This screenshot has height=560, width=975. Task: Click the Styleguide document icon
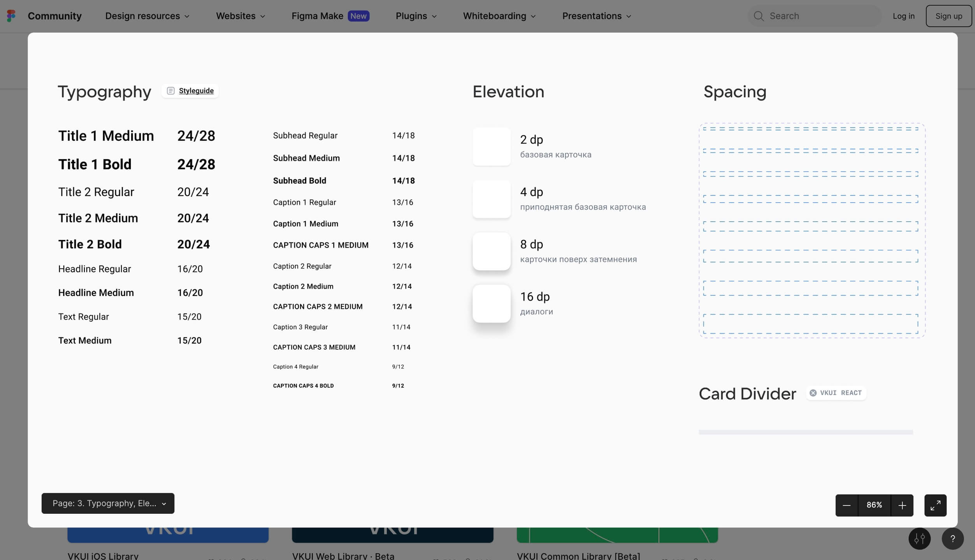tap(170, 91)
